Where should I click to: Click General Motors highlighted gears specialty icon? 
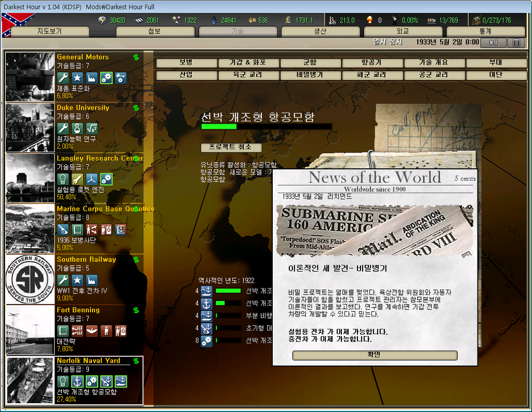(106, 78)
